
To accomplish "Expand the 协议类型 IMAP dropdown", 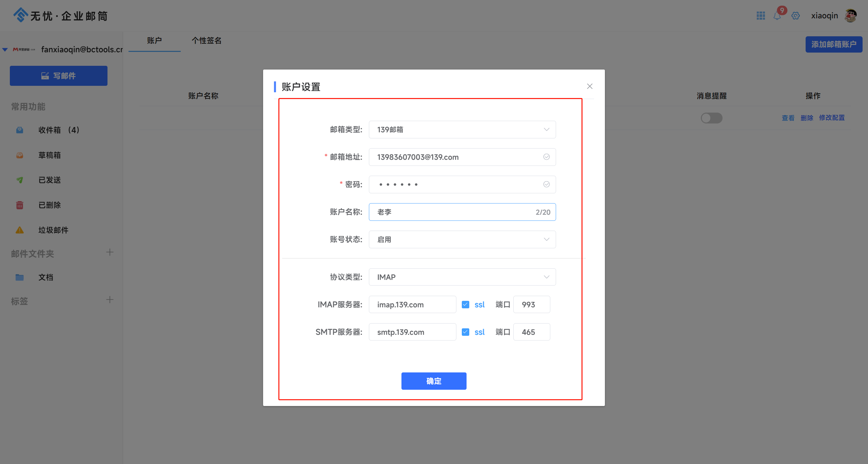I will coord(462,277).
